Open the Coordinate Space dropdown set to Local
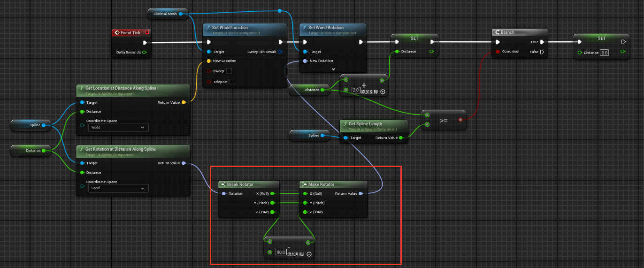This screenshot has height=268, width=644. coord(118,188)
